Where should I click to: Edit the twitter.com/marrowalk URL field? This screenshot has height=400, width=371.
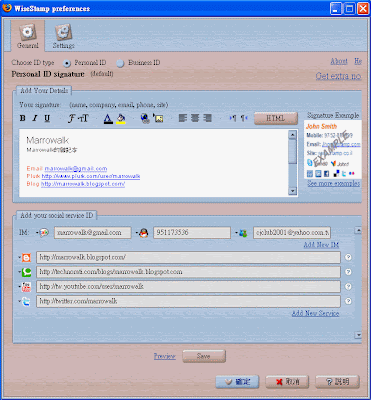188,301
